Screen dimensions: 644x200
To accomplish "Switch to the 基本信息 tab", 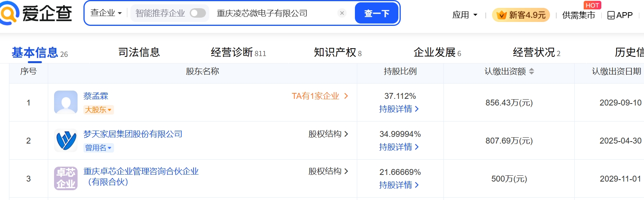I will click(40, 53).
